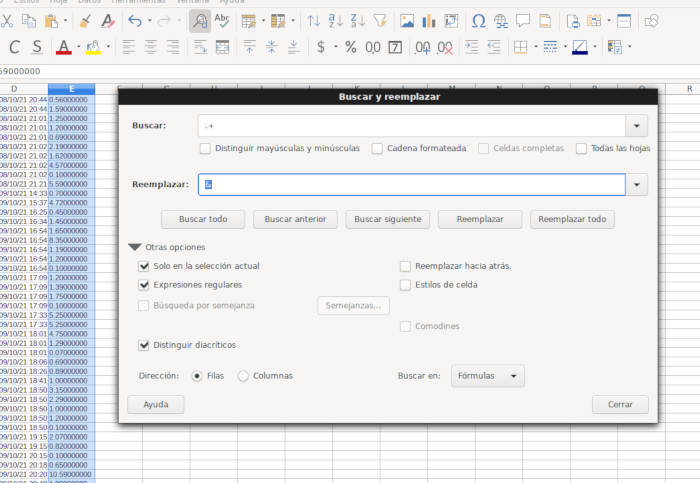The height and width of the screenshot is (483, 700).
Task: Open the background color dropdown arrow
Action: [x=108, y=46]
